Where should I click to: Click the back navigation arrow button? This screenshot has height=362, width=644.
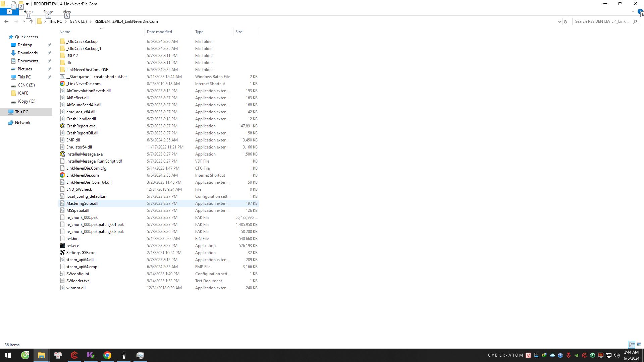(7, 21)
